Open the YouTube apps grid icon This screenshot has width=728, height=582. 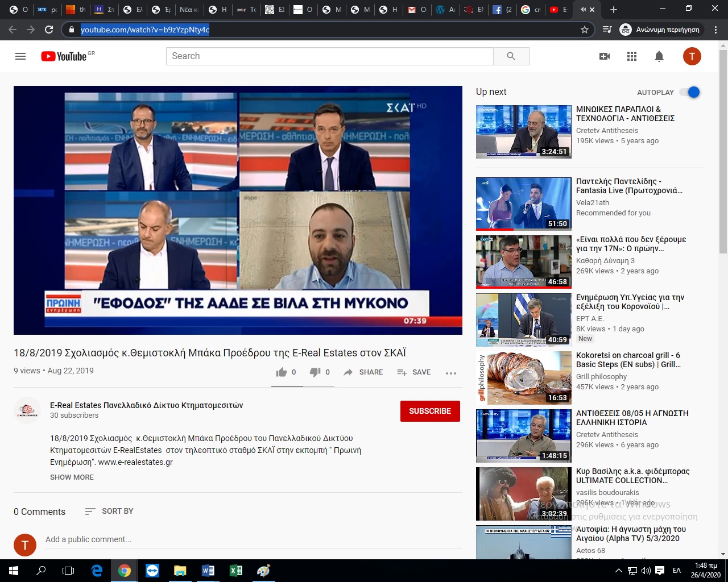632,56
